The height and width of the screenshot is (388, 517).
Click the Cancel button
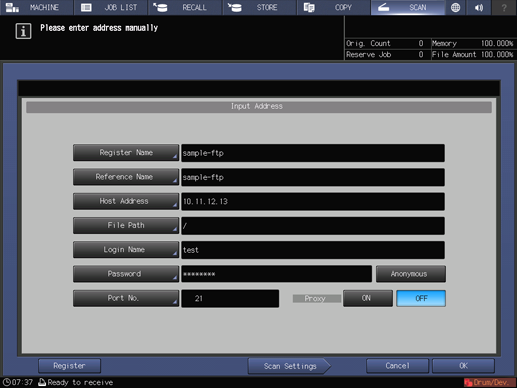coord(397,366)
